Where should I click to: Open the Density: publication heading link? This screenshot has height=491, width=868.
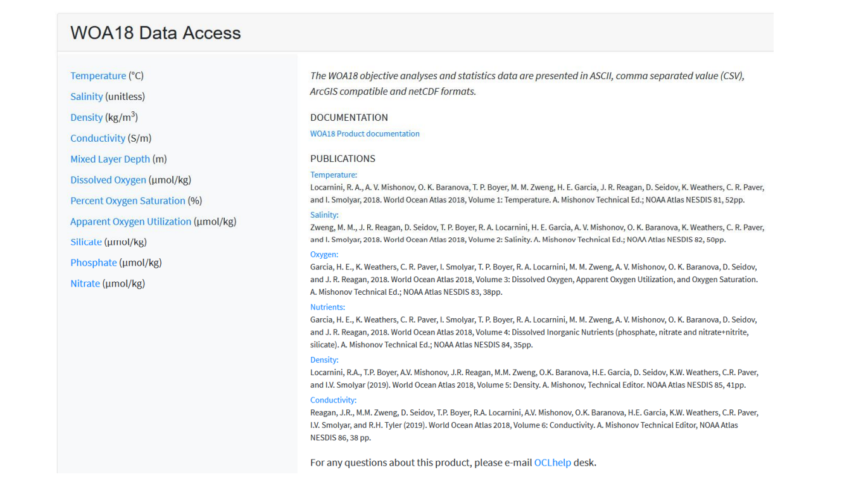(x=324, y=361)
